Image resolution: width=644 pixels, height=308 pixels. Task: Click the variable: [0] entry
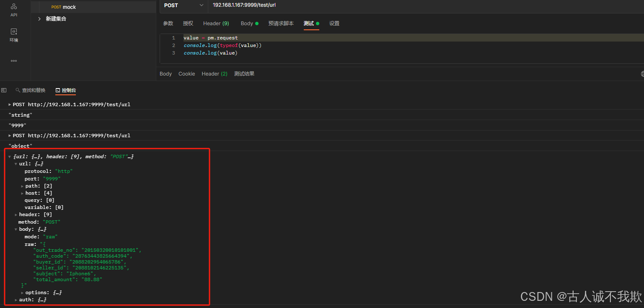tap(44, 207)
